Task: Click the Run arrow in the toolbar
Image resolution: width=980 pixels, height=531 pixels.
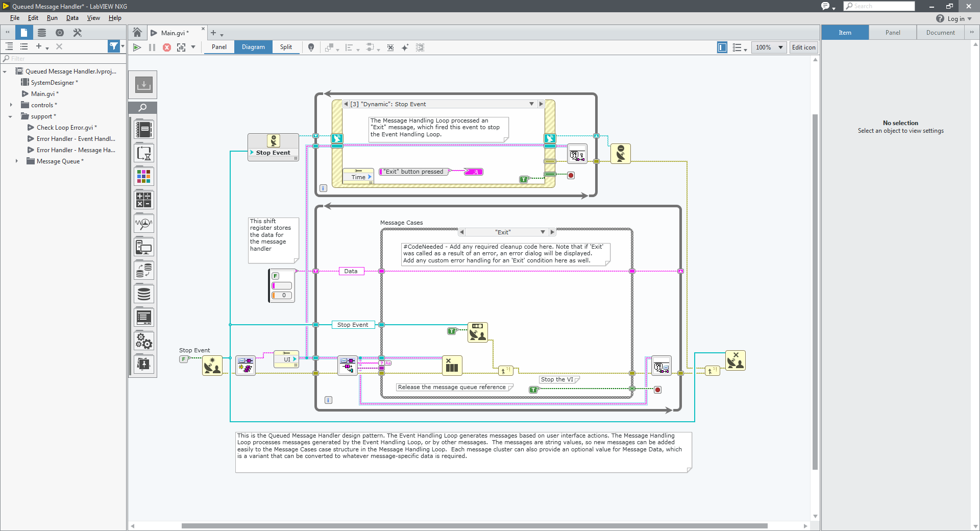Action: [x=137, y=47]
